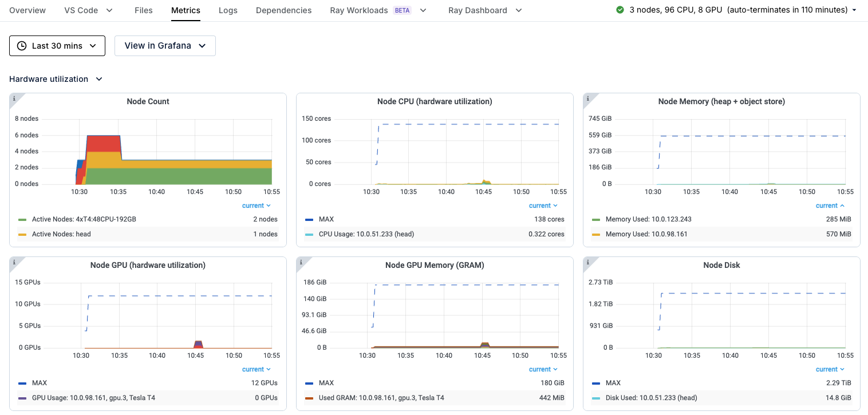Image resolution: width=868 pixels, height=415 pixels.
Task: Toggle the 'current' legend sort in Node CPU
Action: click(543, 205)
